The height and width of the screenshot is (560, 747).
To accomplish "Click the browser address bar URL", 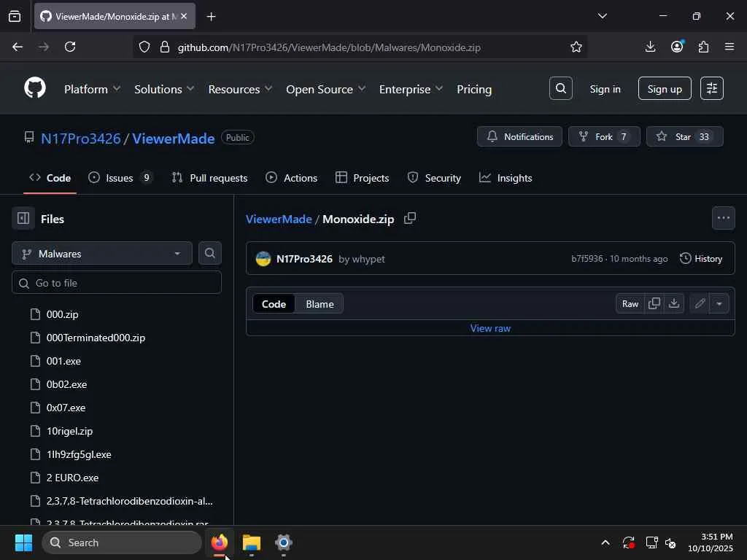I will [329, 47].
